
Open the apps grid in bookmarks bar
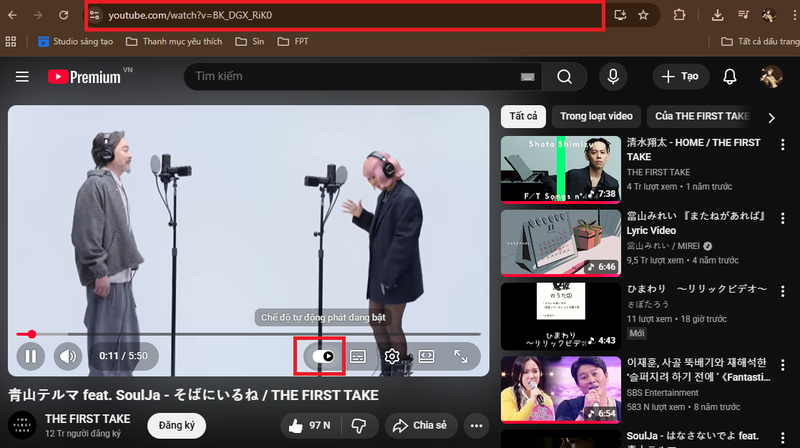11,41
